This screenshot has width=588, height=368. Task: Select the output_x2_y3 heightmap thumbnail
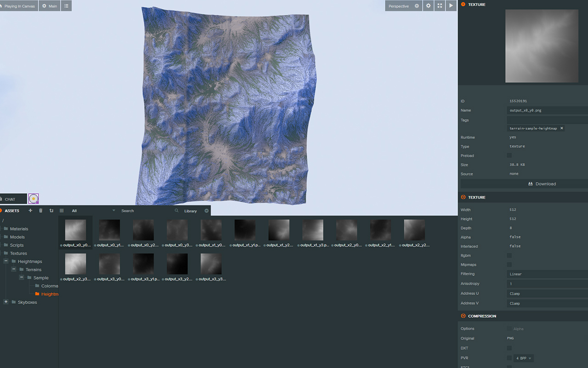pos(75,264)
